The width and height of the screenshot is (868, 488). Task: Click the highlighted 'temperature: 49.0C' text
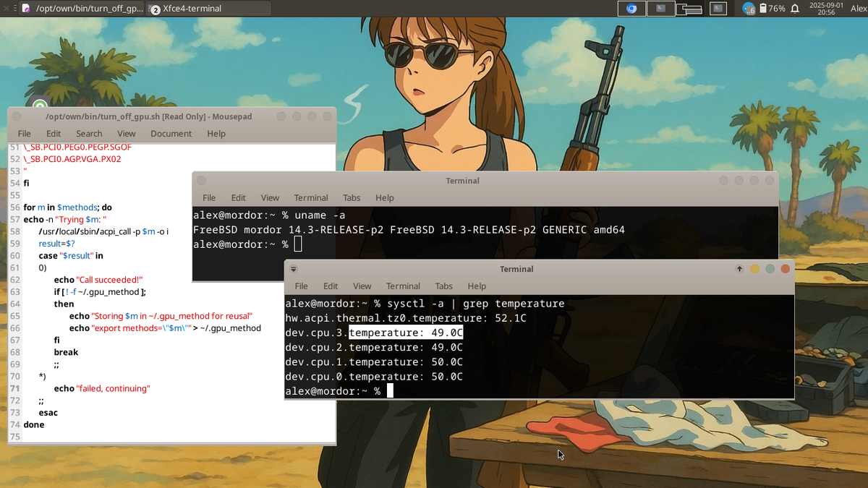(x=406, y=333)
